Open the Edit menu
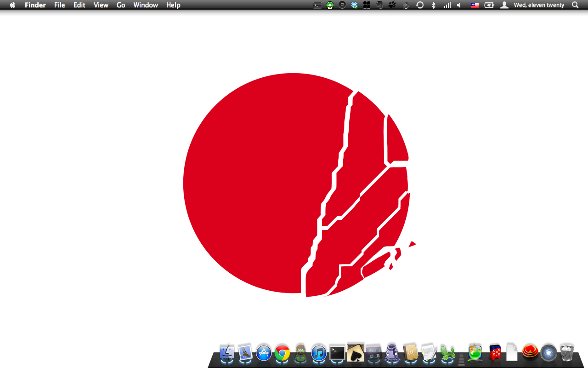This screenshot has height=368, width=588. pyautogui.click(x=79, y=5)
